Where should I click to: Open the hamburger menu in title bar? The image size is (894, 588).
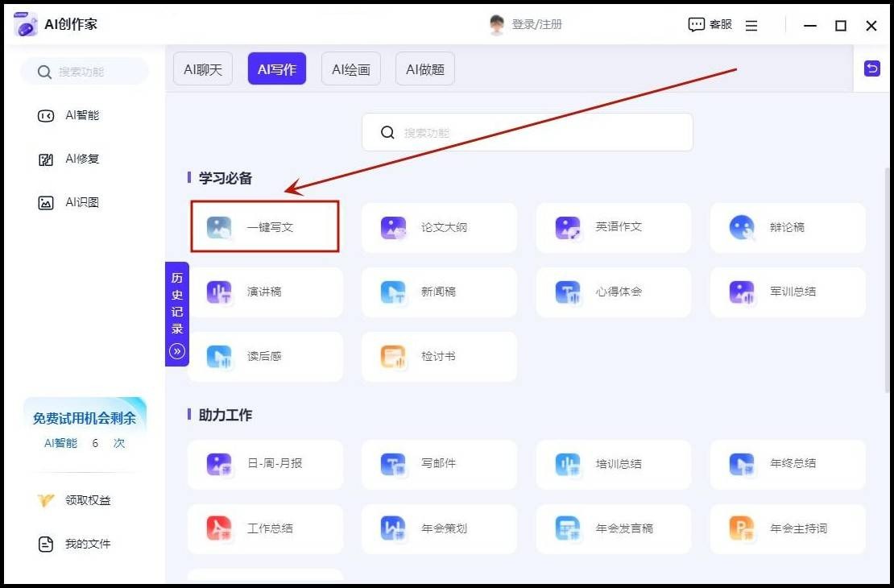tap(751, 26)
